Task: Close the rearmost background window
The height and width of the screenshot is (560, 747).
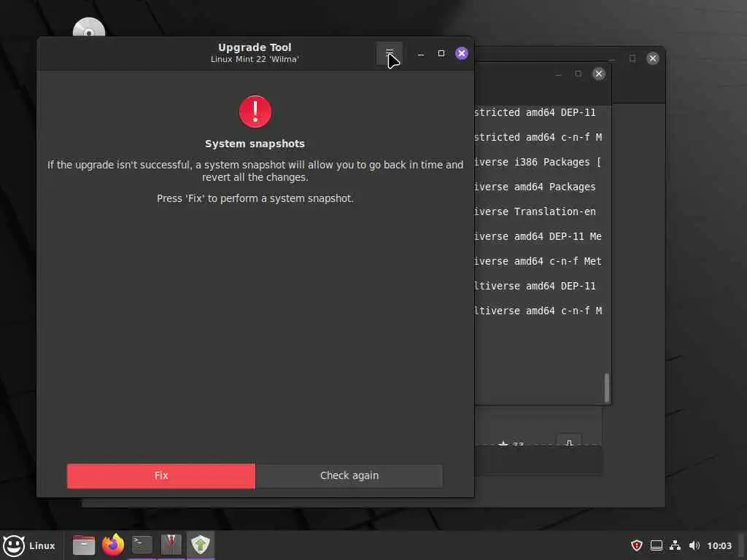Action: click(x=653, y=58)
